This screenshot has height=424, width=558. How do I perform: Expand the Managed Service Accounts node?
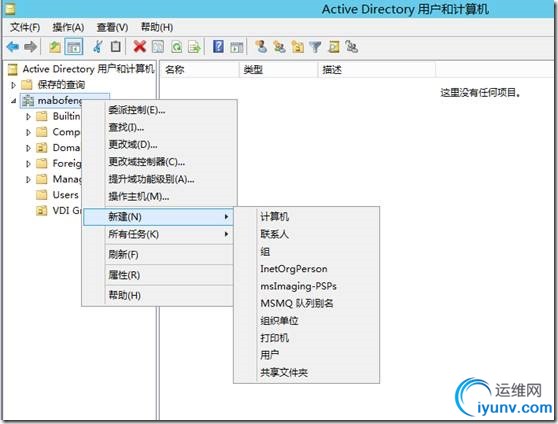(x=28, y=179)
